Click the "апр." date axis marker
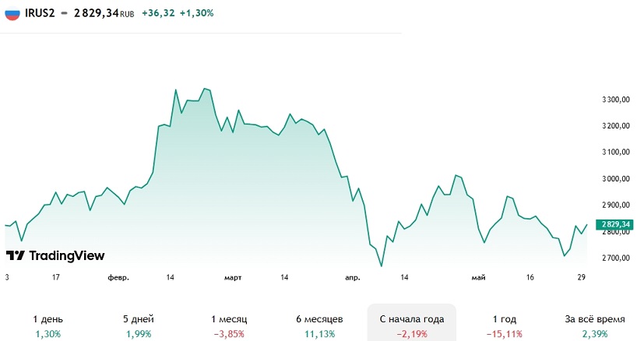 [x=353, y=277]
